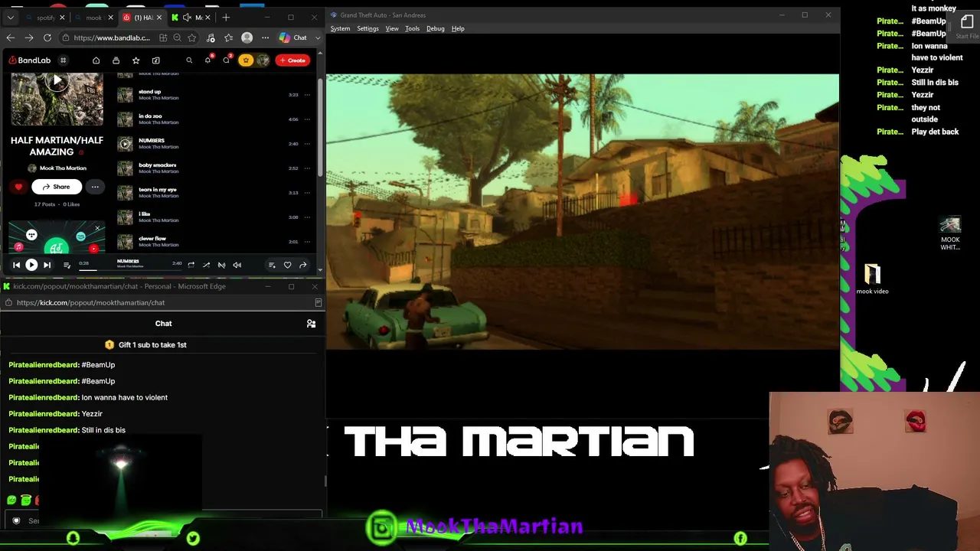980x551 pixels.
Task: Open Edge Copilot Chat button
Action: pos(292,37)
